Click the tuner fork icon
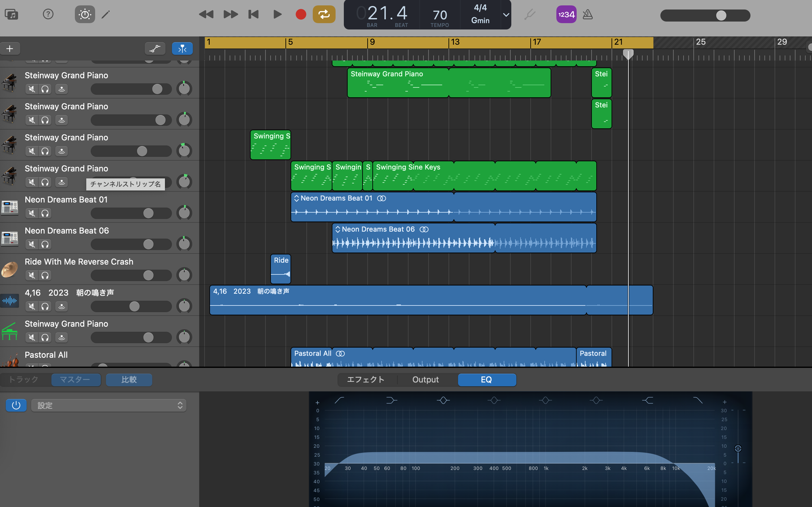 530,15
